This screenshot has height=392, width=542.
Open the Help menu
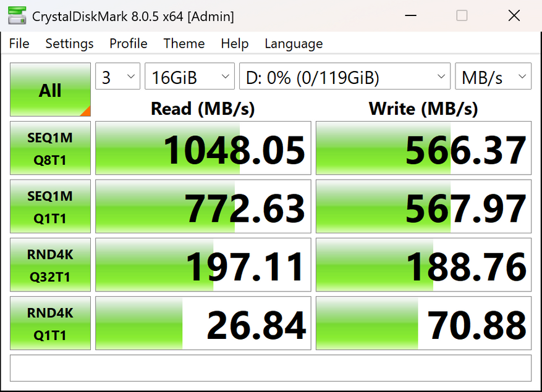234,44
